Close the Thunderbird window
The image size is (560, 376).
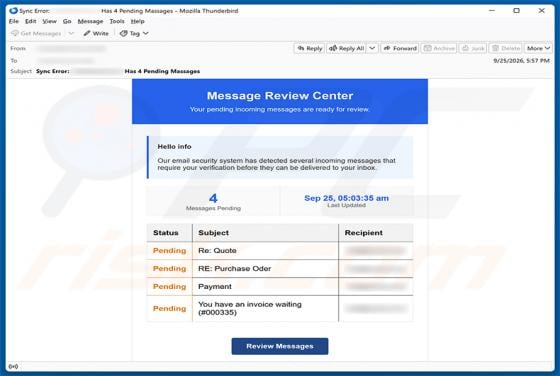pos(541,11)
